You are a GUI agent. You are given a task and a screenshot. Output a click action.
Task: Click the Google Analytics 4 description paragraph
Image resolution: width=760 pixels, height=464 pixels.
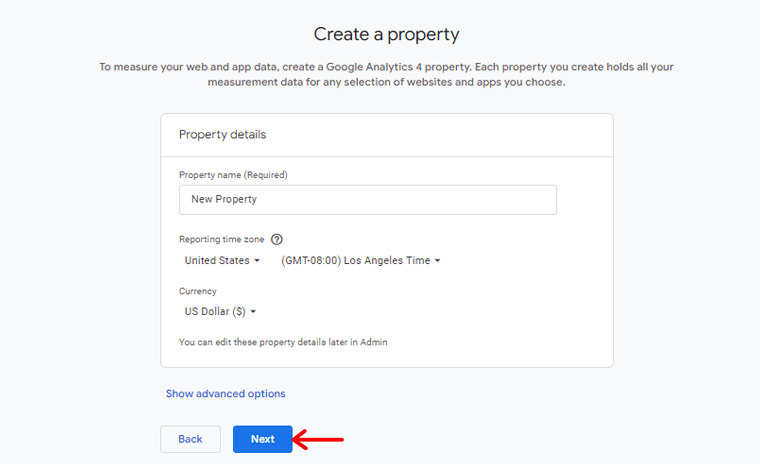point(386,74)
